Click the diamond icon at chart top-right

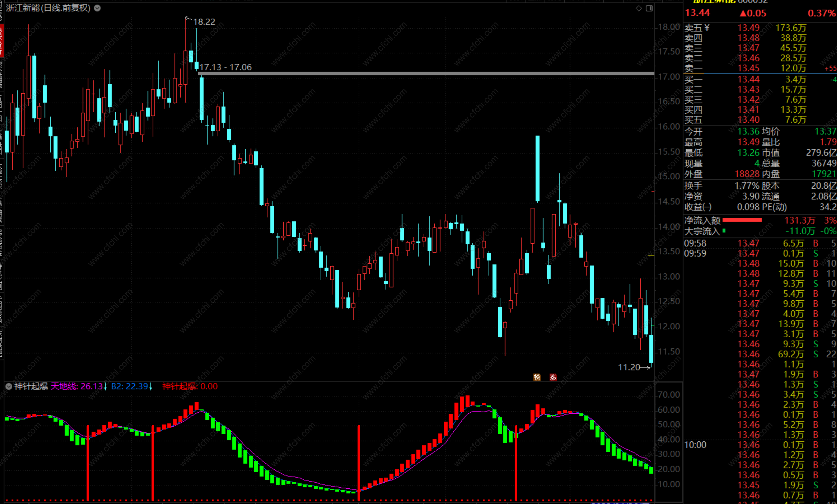(x=639, y=8)
